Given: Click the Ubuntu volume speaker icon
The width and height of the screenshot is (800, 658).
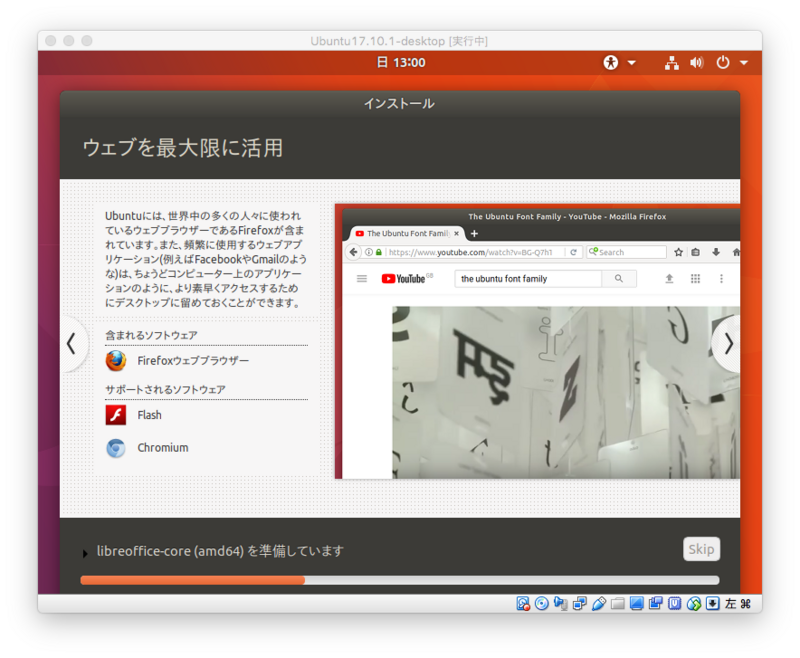Looking at the screenshot, I should (x=696, y=63).
